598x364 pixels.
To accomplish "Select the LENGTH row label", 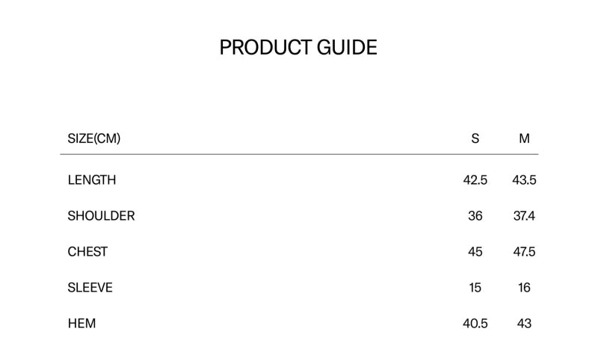I will [91, 180].
